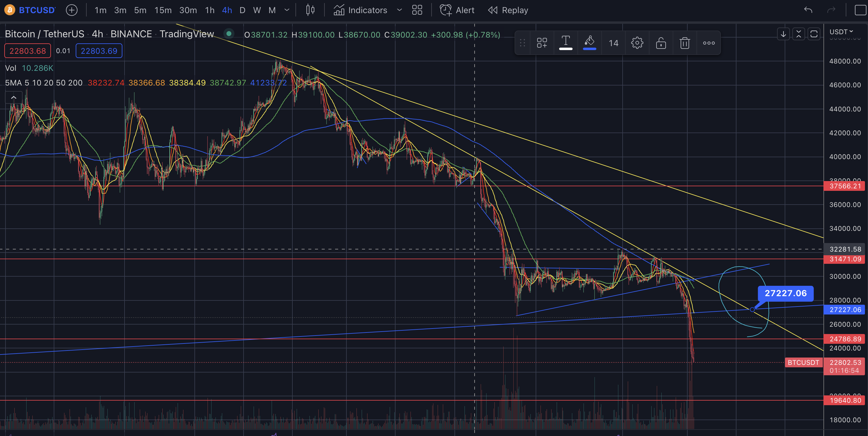Select the D daily timeframe

242,10
